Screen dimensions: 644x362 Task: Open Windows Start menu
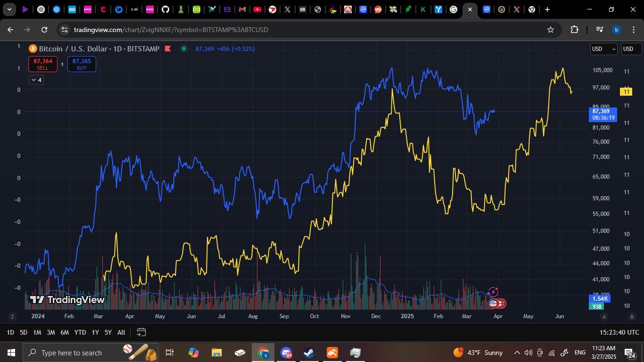[11, 353]
